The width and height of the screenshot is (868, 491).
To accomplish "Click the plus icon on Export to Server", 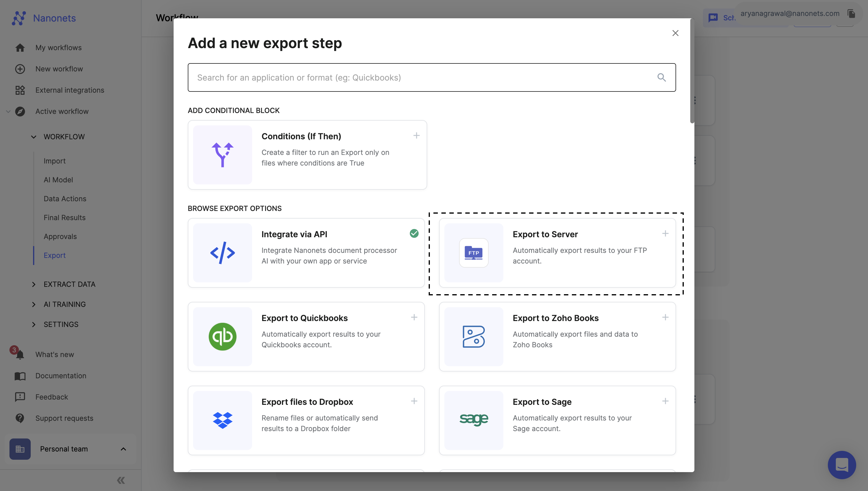I will [665, 233].
